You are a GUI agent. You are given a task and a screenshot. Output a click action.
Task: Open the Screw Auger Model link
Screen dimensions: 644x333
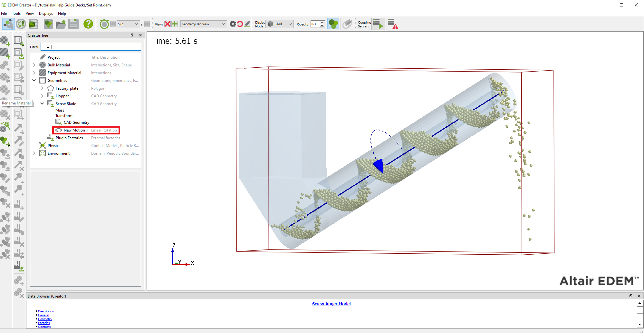click(331, 304)
